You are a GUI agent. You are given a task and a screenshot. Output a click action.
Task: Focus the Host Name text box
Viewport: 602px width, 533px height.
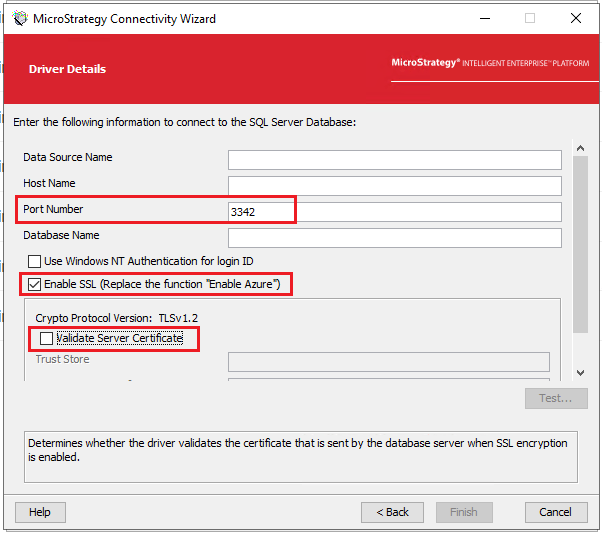[x=394, y=186]
